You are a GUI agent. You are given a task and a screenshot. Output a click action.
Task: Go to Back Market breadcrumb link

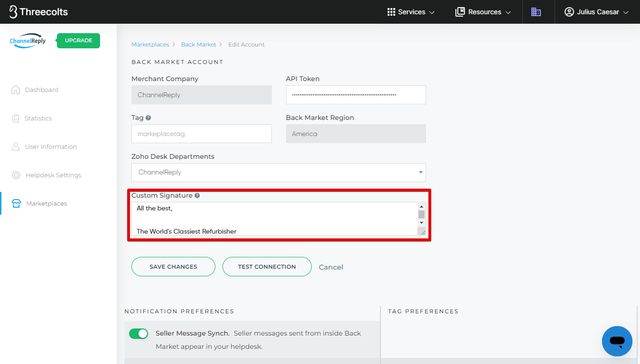[x=198, y=45]
